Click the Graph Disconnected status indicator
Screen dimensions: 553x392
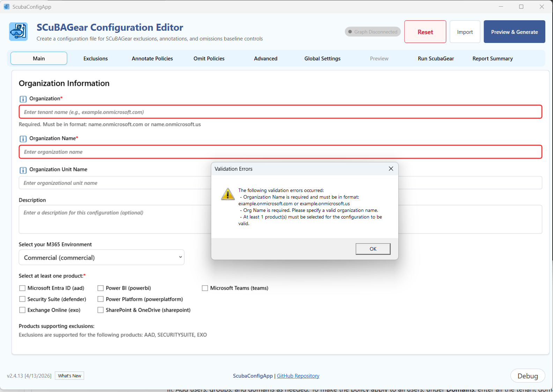(373, 32)
